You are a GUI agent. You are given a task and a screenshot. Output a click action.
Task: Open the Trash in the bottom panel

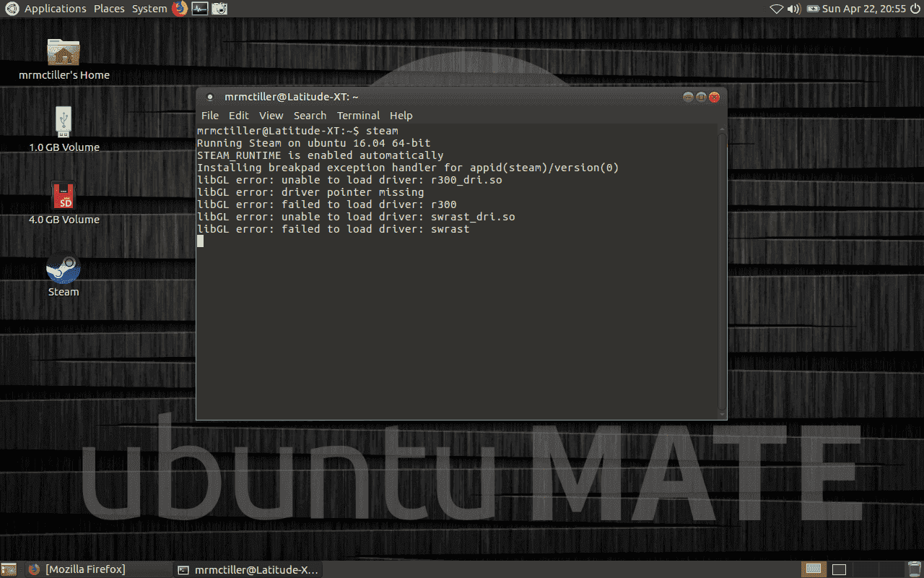915,569
